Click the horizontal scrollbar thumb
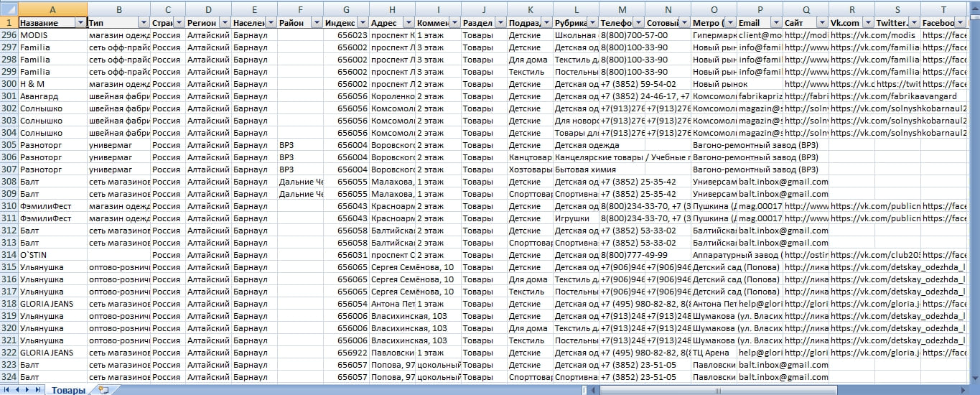 tap(719, 389)
